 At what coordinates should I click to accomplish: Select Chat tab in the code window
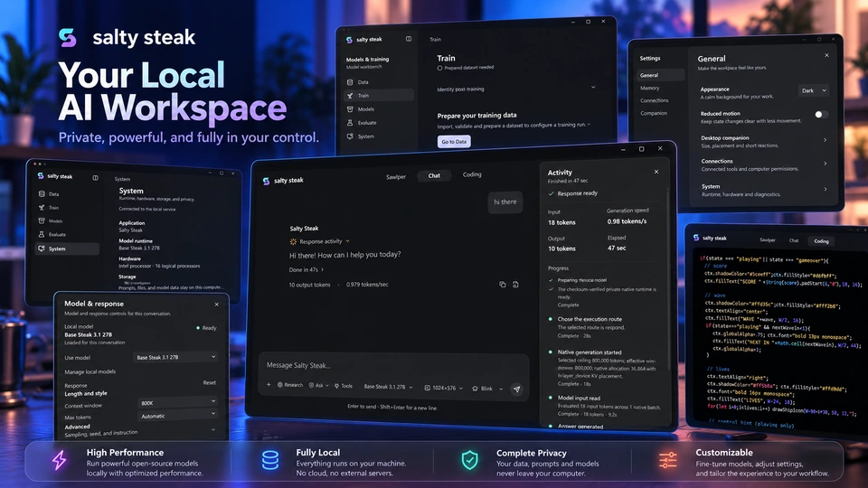tap(794, 240)
